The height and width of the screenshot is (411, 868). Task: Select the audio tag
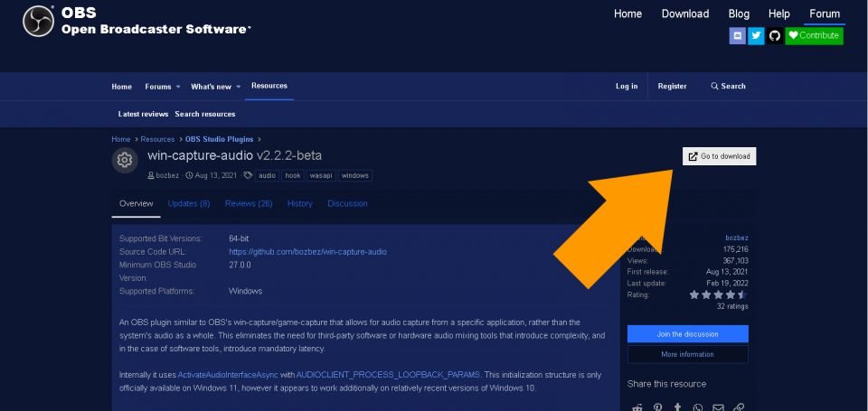[x=267, y=175]
